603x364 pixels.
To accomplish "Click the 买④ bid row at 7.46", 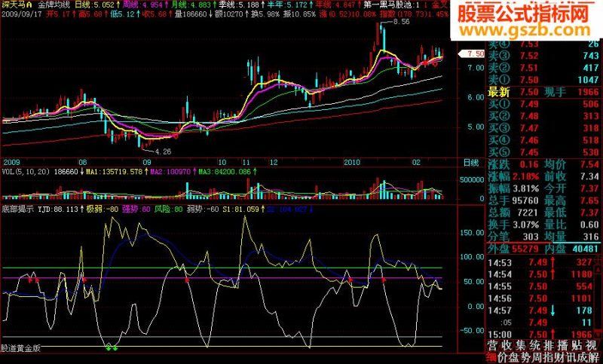I will tap(543, 140).
